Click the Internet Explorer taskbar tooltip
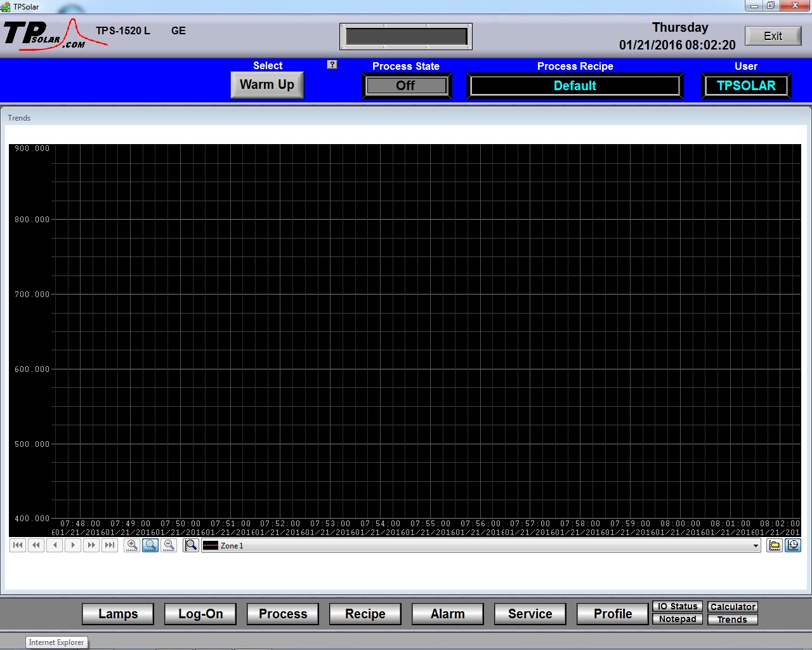Screen dimensions: 812x650 pyautogui.click(x=56, y=642)
